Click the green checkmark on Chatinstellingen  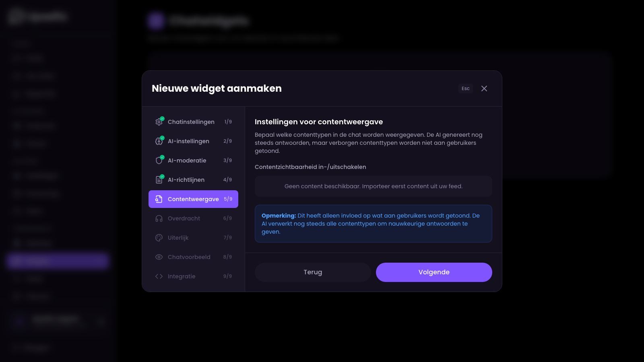[x=162, y=119]
